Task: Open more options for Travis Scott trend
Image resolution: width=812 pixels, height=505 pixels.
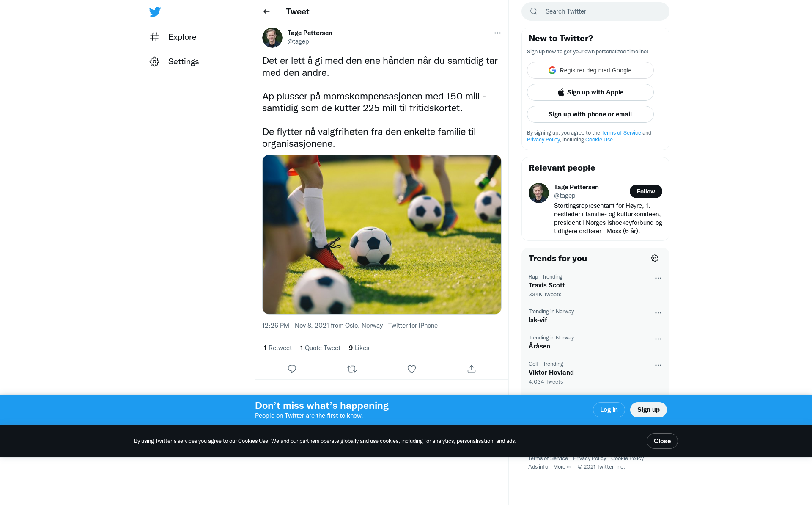Action: 658,278
